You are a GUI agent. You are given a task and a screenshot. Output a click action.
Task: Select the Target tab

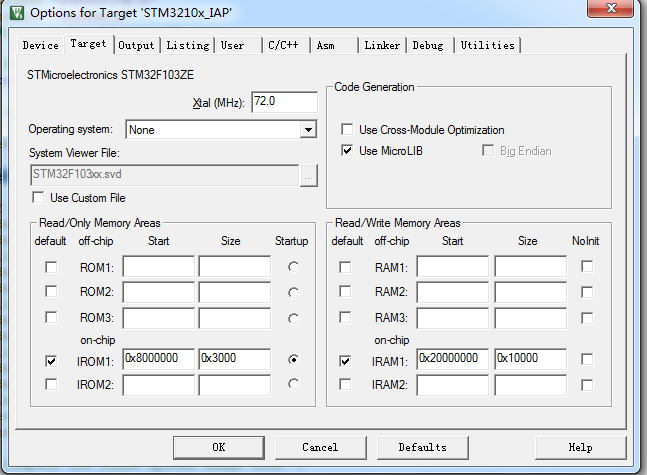click(88, 44)
